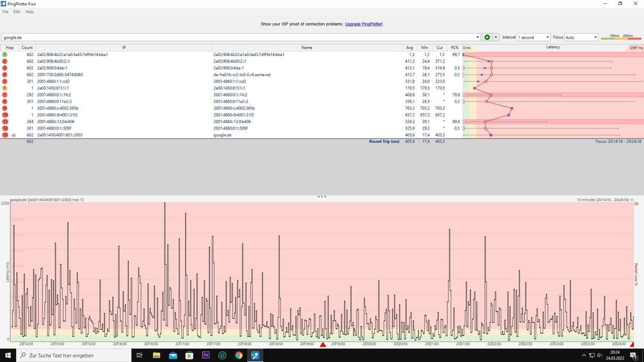
Task: Select the hop 8 circle icon
Action: pos(5,101)
